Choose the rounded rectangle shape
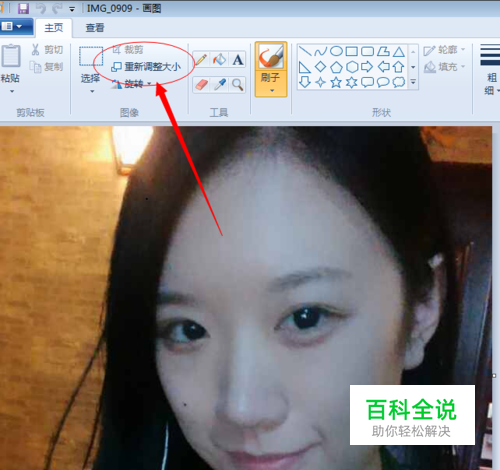This screenshot has width=500, height=470. (367, 51)
